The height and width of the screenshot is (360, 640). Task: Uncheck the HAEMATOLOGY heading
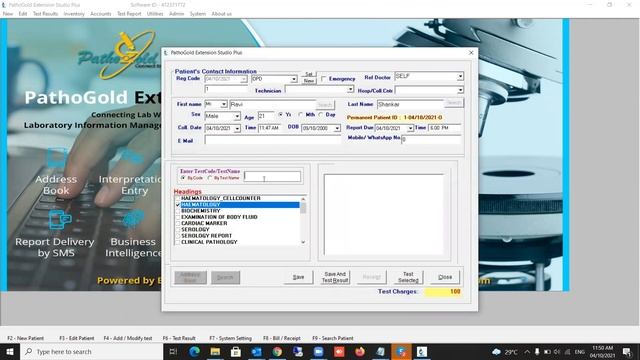178,204
